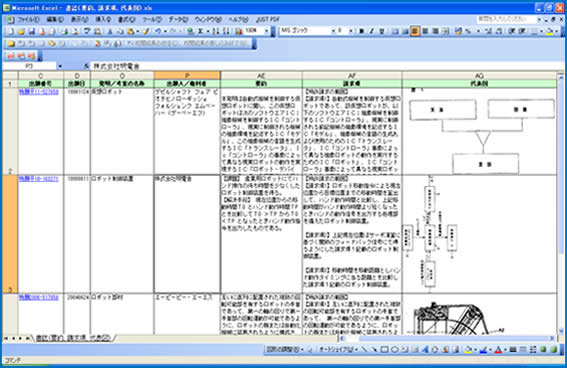567x368 pixels.
Task: Open the JUST PDF menu
Action: pyautogui.click(x=268, y=20)
